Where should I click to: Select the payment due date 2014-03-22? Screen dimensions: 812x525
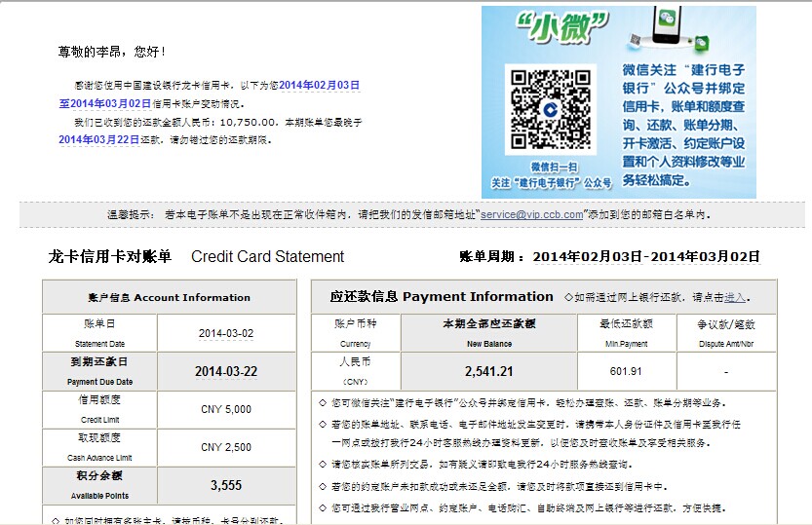click(x=226, y=371)
